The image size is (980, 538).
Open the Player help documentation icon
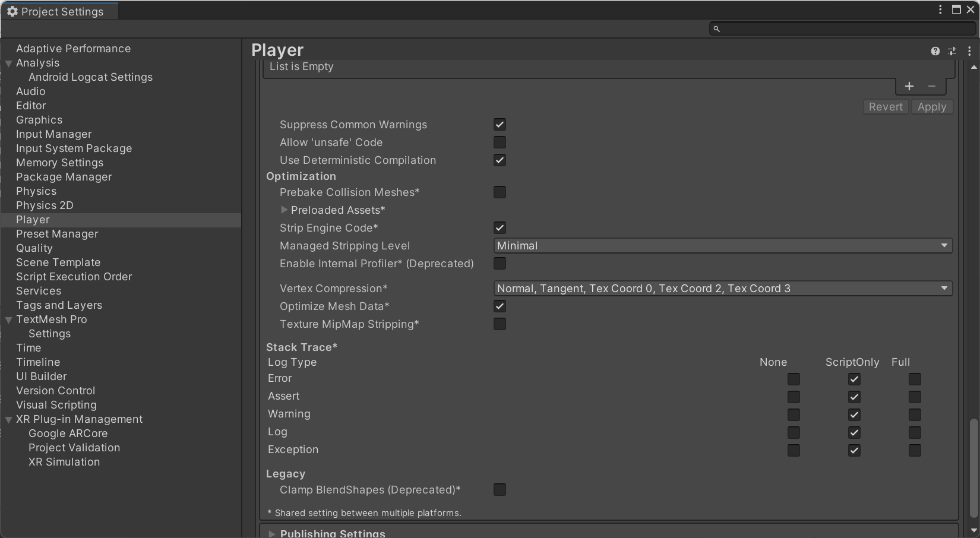click(935, 51)
